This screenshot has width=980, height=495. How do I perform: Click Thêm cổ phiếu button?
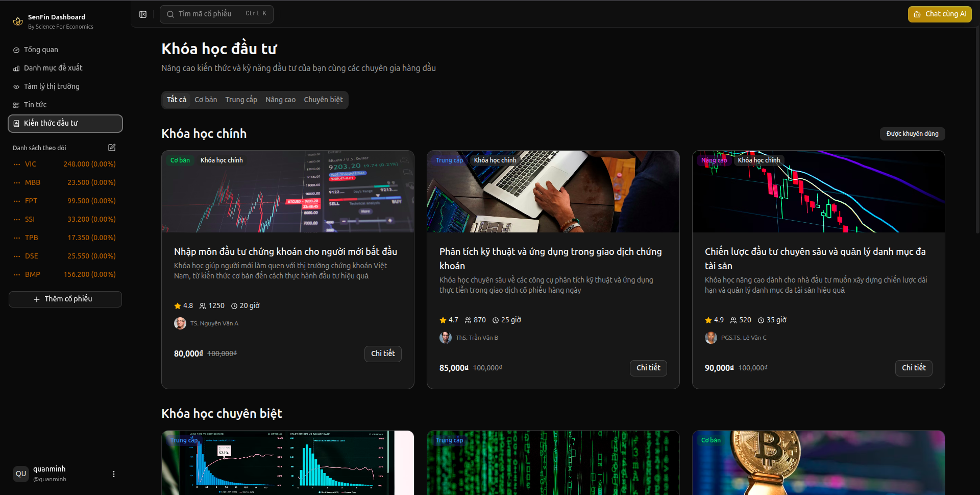click(65, 299)
